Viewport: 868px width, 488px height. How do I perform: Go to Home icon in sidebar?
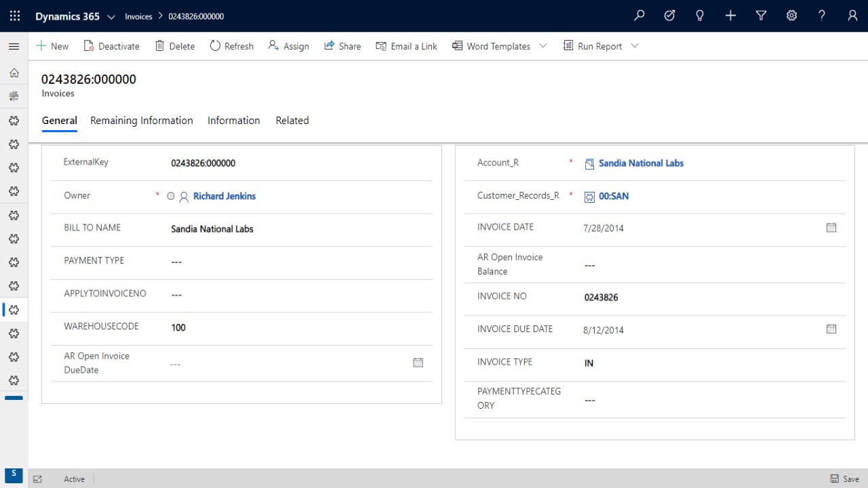(x=14, y=73)
